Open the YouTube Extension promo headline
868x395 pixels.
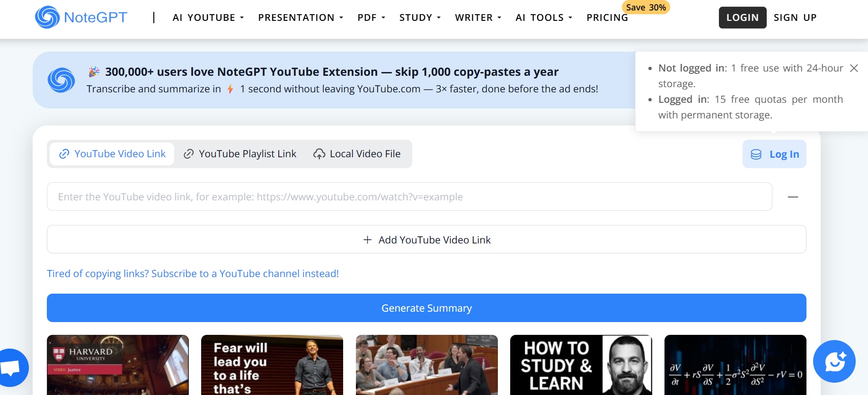pyautogui.click(x=331, y=72)
